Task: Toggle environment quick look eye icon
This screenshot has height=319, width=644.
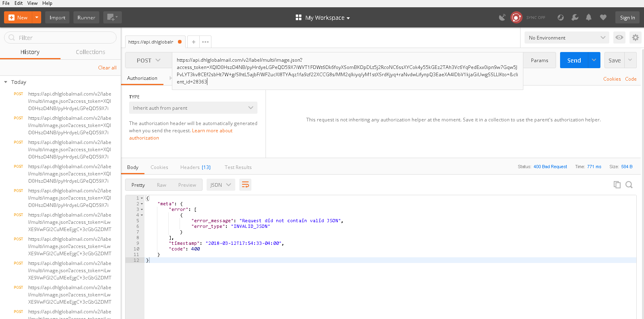Action: pos(619,38)
